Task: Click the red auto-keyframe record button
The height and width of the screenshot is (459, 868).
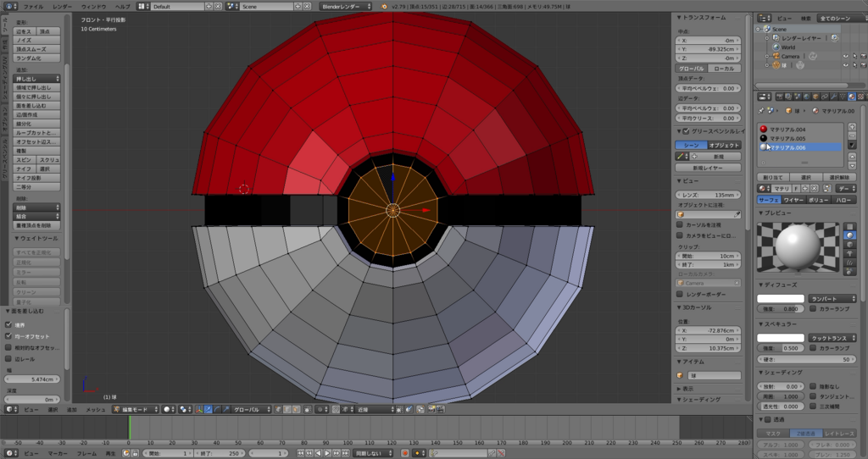Action: click(404, 453)
